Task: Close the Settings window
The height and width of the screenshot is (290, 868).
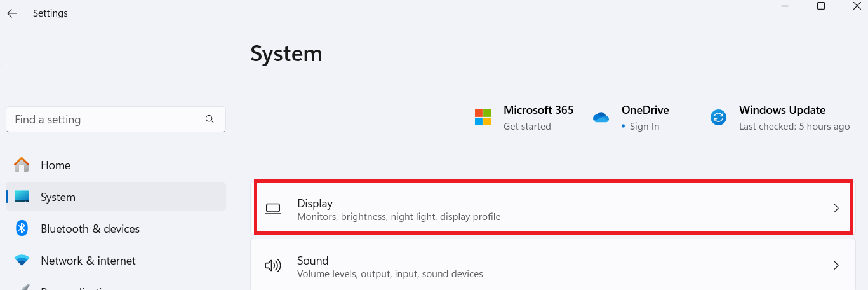Action: pos(857,6)
